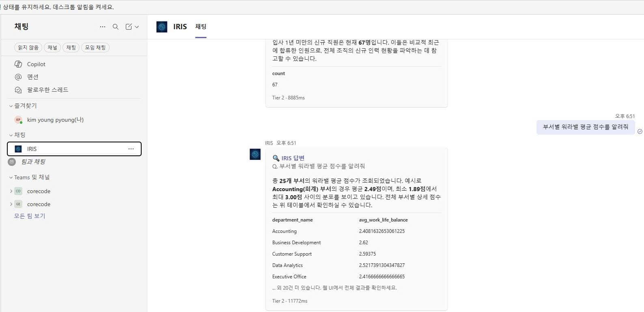This screenshot has height=312, width=644.
Task: Select the value 2.62
Action: coord(364,243)
